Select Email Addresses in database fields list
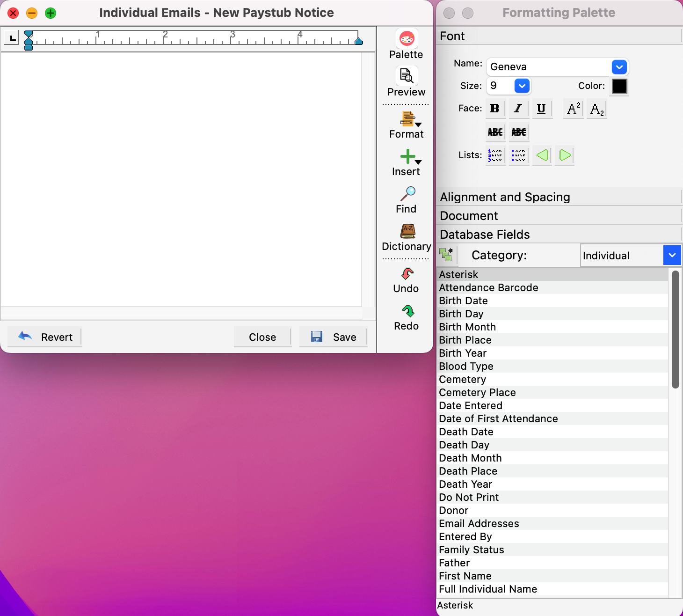The width and height of the screenshot is (683, 616). click(479, 523)
